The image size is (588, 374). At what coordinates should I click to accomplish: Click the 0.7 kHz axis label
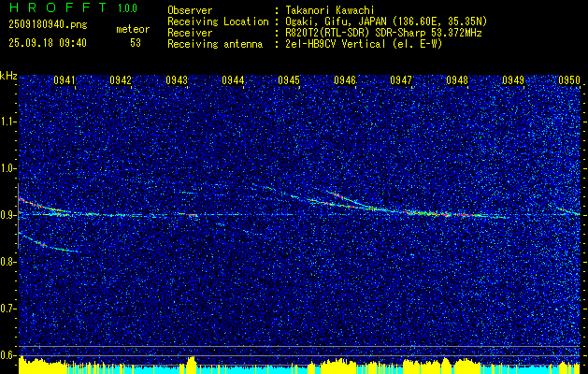click(x=8, y=309)
